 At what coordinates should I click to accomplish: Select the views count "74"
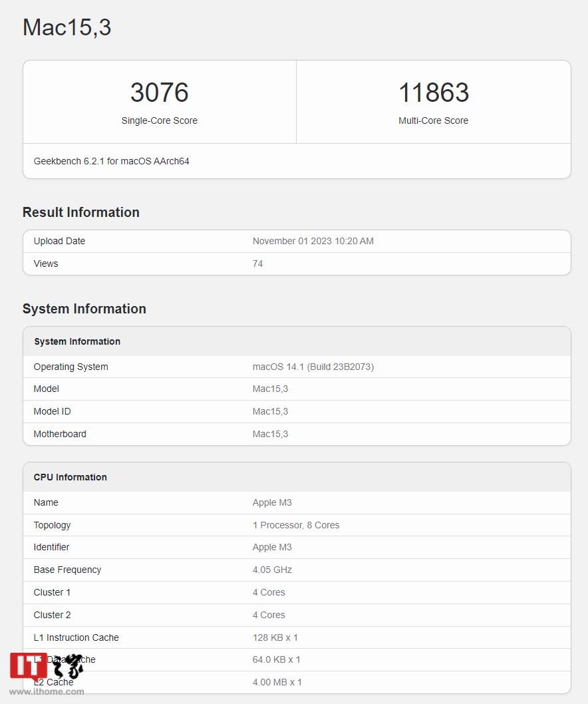click(257, 264)
